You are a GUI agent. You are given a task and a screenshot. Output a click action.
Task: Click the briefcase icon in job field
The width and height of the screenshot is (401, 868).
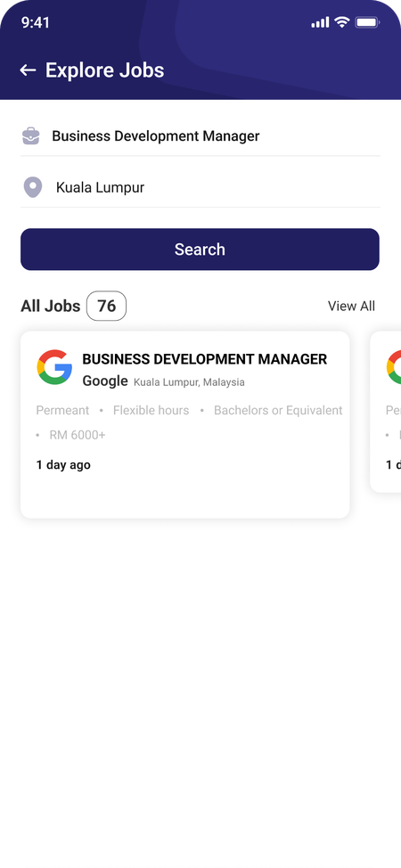click(31, 136)
